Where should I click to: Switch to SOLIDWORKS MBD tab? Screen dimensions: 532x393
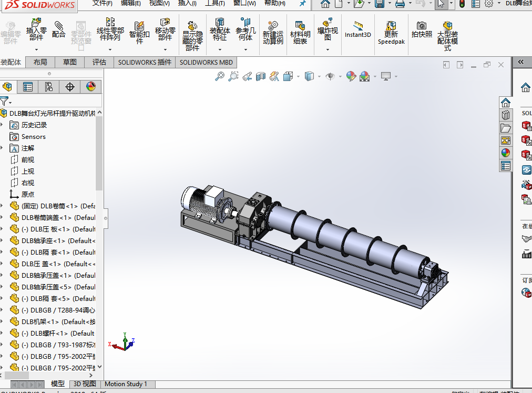pyautogui.click(x=206, y=62)
